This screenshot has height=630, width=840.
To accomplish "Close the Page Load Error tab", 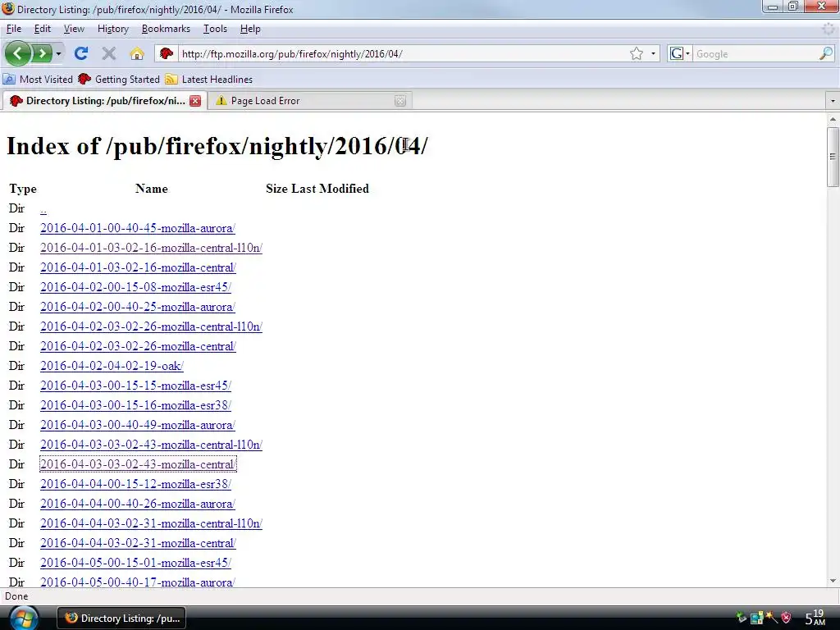I will point(400,101).
